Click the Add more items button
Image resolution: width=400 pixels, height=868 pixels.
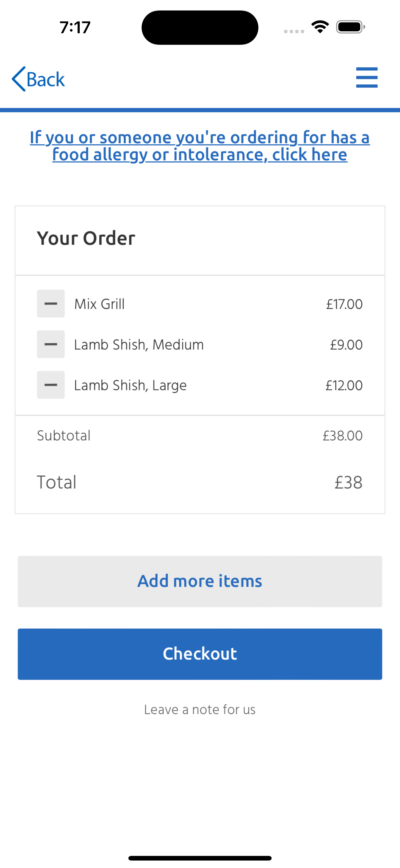coord(200,581)
